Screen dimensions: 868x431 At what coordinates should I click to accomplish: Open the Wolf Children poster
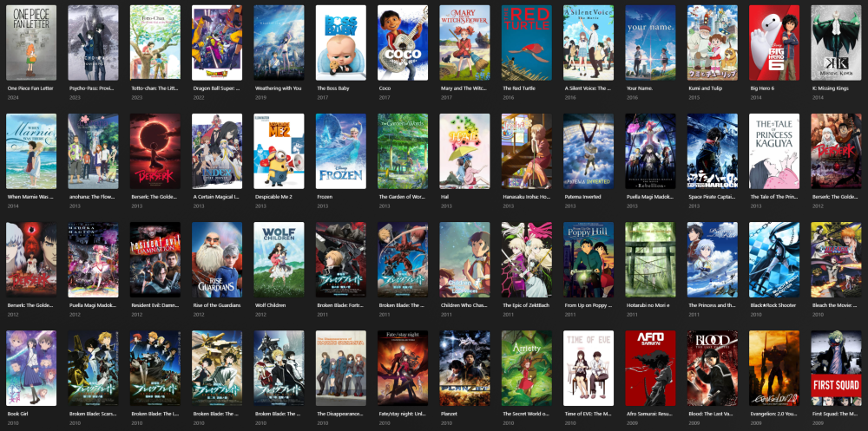[x=279, y=259]
